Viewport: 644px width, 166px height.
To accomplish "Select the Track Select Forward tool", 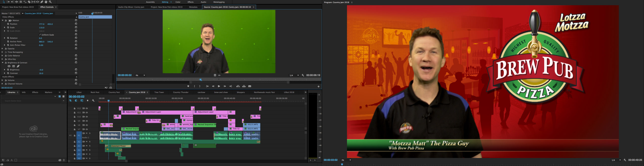I will pyautogui.click(x=8, y=2).
